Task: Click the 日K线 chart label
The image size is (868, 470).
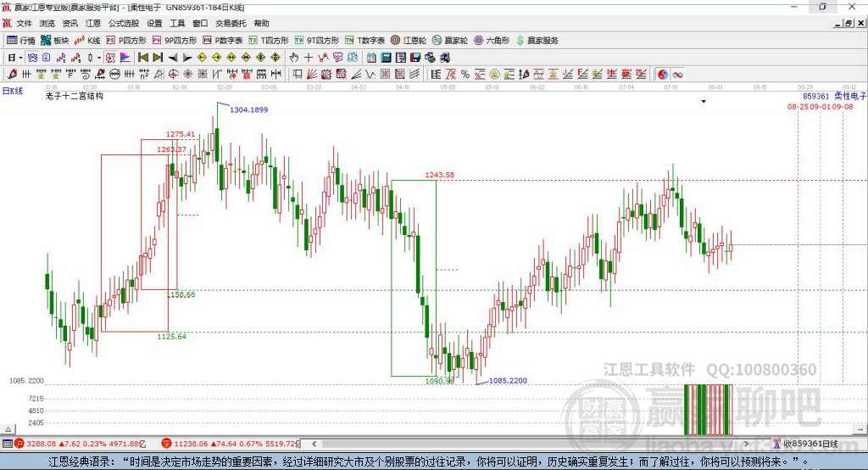Action: 13,91
